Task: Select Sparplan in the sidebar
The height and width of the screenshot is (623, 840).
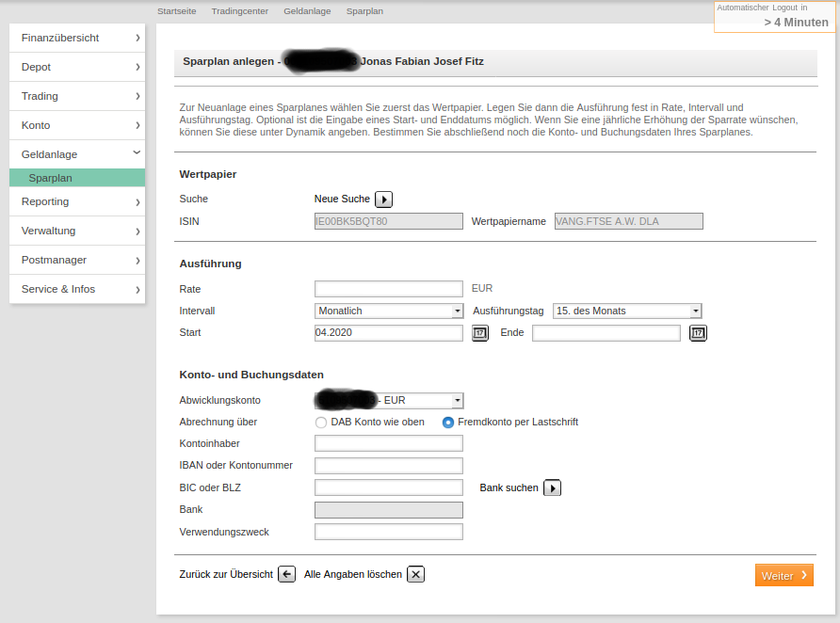Action: [x=51, y=178]
